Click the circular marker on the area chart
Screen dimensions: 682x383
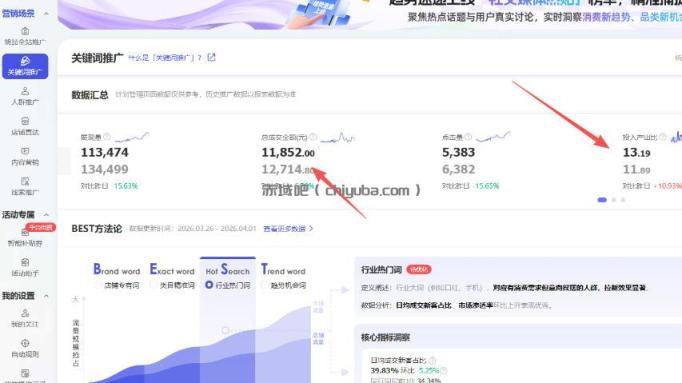pos(225,330)
